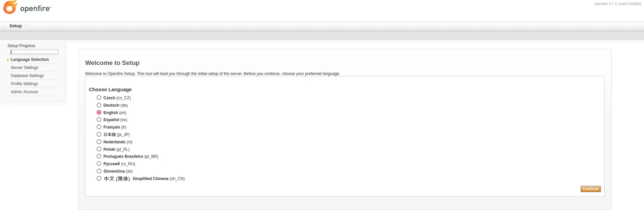
Task: Click the Openfire flame logo
Action: [x=10, y=7]
